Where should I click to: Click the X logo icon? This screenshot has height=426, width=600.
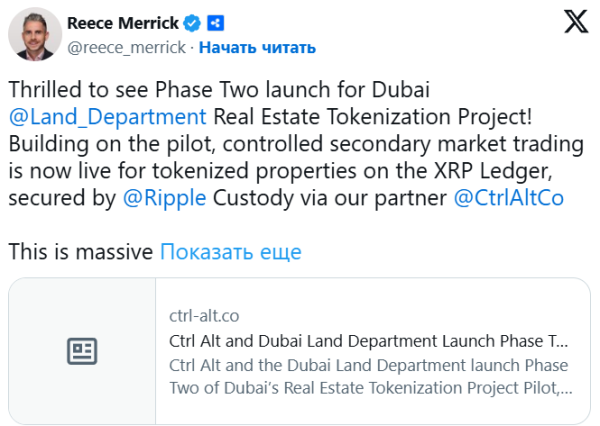(x=576, y=21)
